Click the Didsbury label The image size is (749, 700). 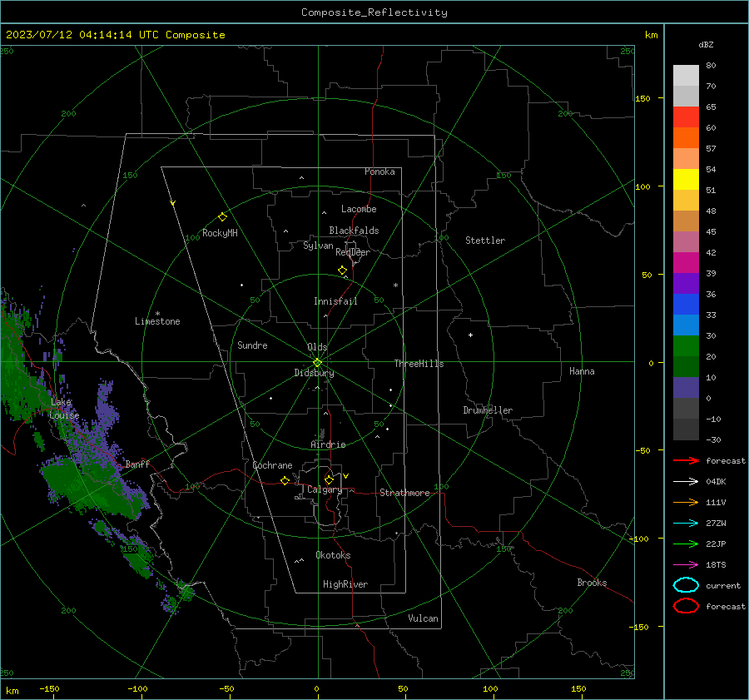[x=314, y=373]
